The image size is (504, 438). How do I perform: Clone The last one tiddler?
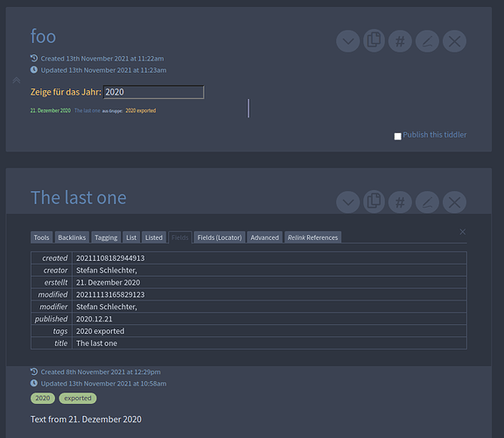click(374, 201)
